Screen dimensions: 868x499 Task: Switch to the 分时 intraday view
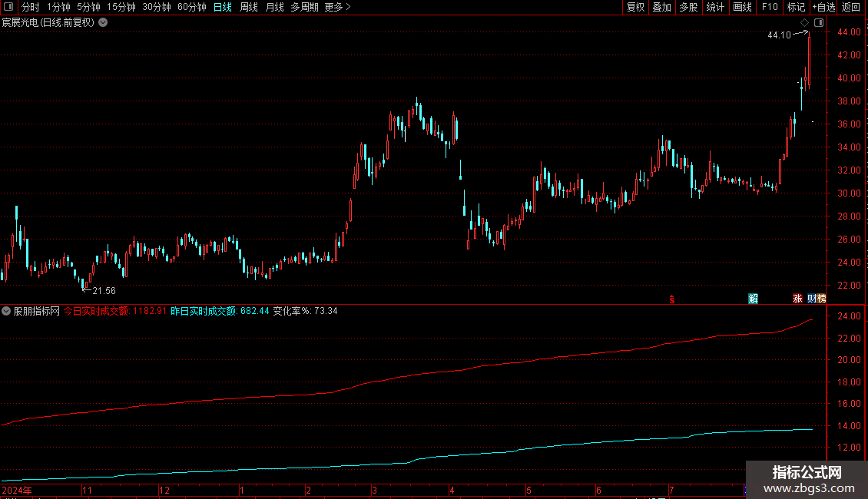[x=31, y=7]
